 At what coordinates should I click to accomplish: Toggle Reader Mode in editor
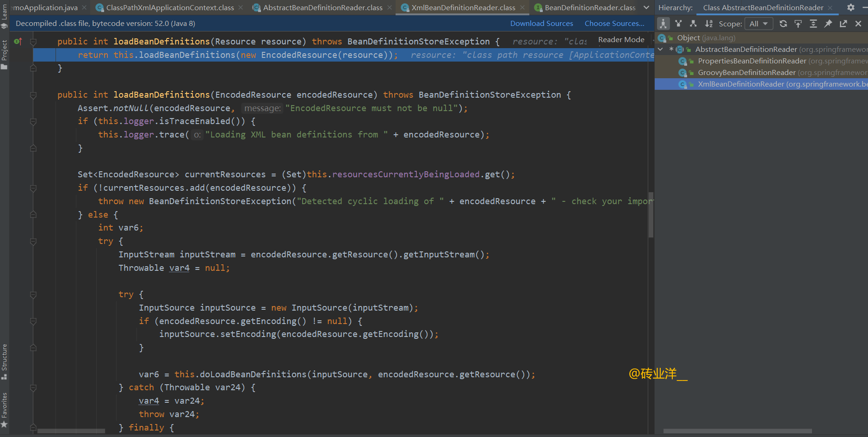(x=621, y=40)
